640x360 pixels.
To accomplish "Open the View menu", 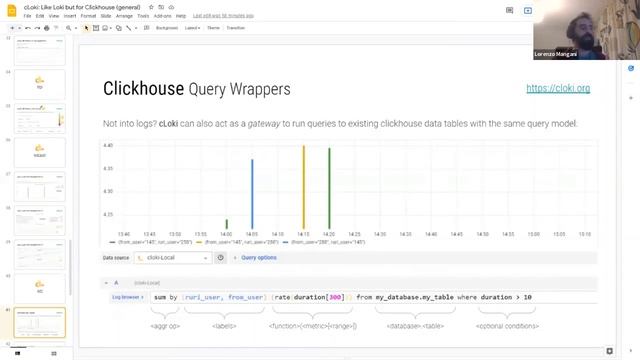I will pyautogui.click(x=54, y=16).
